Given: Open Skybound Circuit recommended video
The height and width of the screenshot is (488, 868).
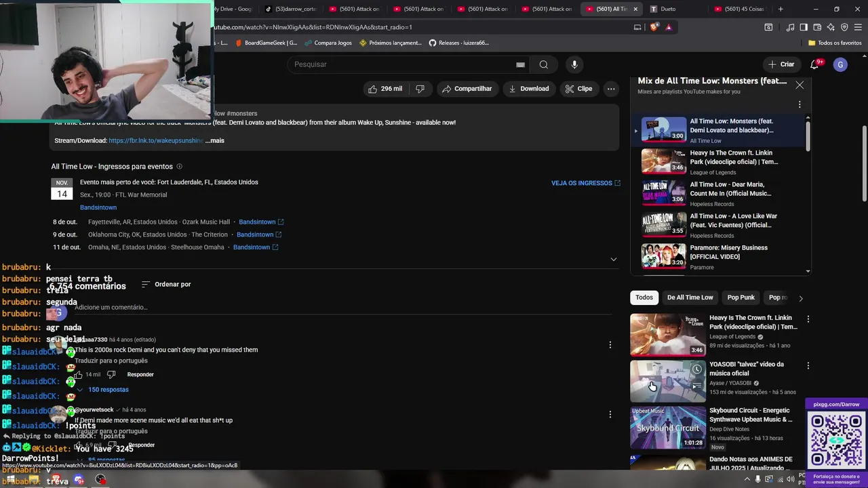Looking at the screenshot, I should (x=668, y=427).
